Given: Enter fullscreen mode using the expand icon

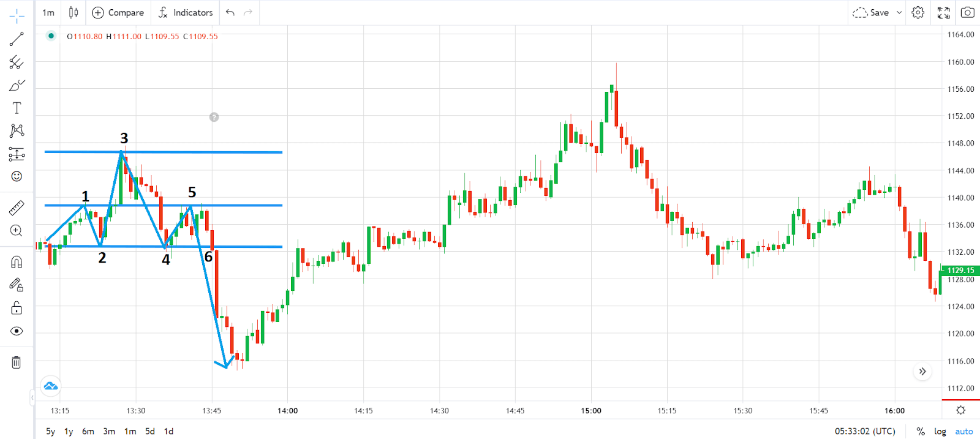Looking at the screenshot, I should tap(943, 12).
